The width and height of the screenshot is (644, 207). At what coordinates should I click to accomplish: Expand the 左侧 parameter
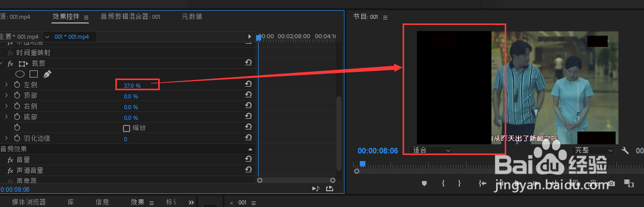click(x=6, y=85)
